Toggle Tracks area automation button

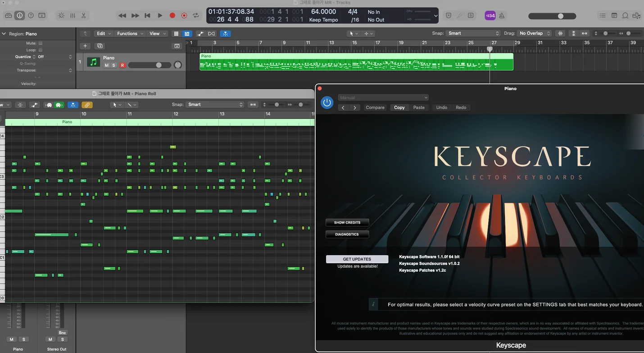pyautogui.click(x=200, y=33)
